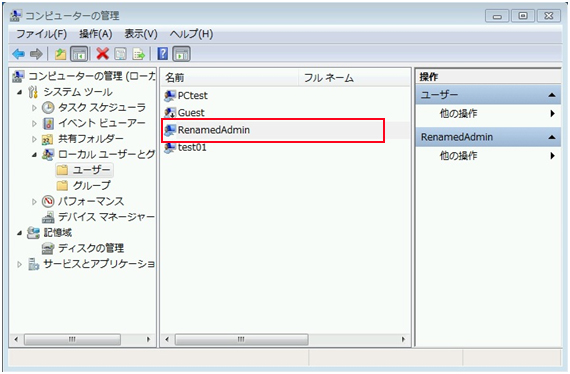Expand the サービスとアプリケーション node
Image resolution: width=570 pixels, height=374 pixels.
(x=20, y=264)
